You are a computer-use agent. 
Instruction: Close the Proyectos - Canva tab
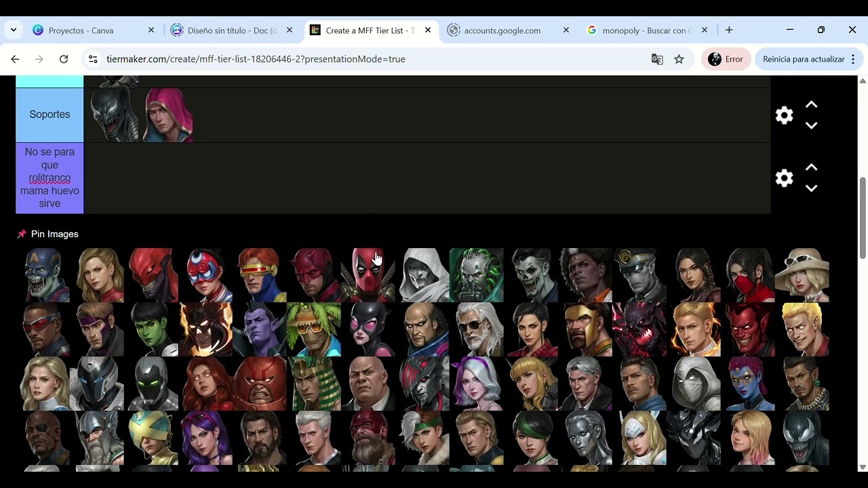click(151, 30)
